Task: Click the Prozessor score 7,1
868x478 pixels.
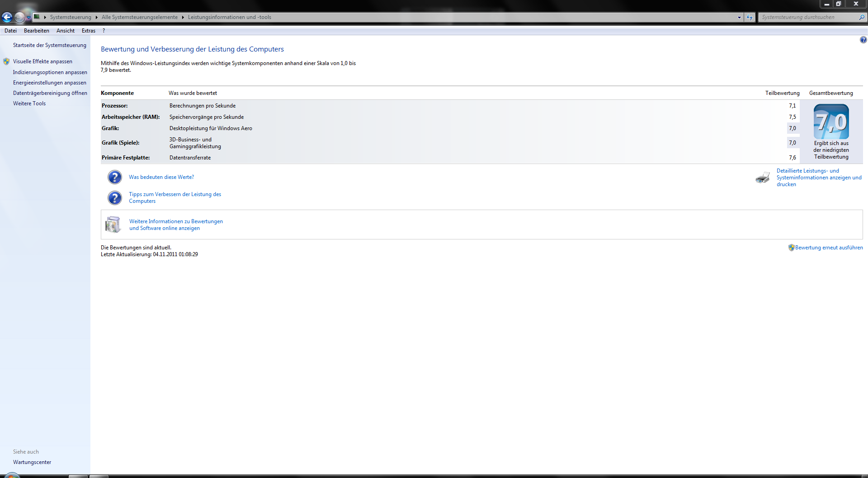Action: point(793,106)
